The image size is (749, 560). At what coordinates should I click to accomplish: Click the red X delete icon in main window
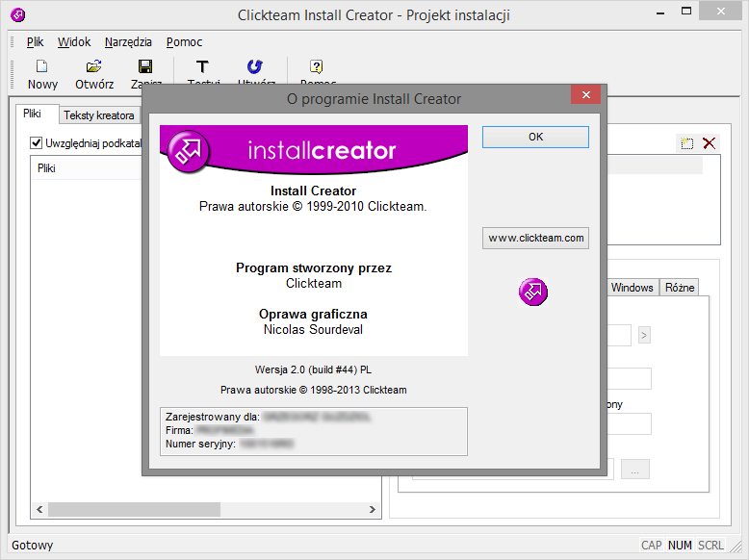(710, 143)
